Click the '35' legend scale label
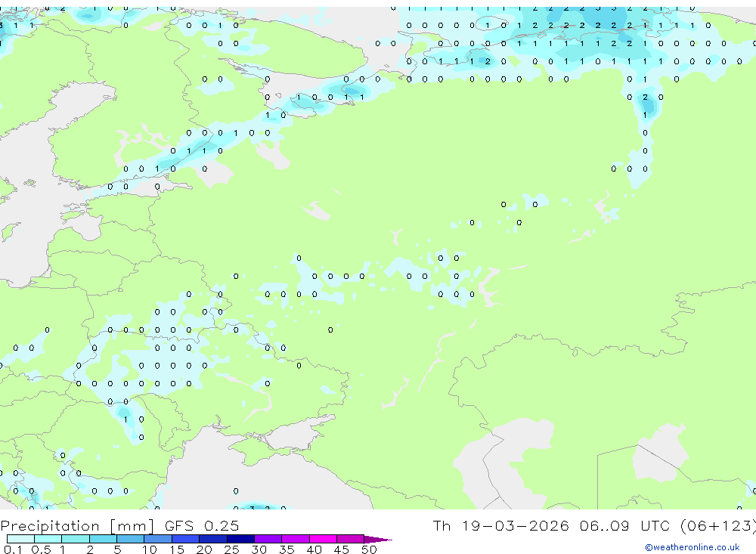This screenshot has width=756, height=554. (287, 549)
